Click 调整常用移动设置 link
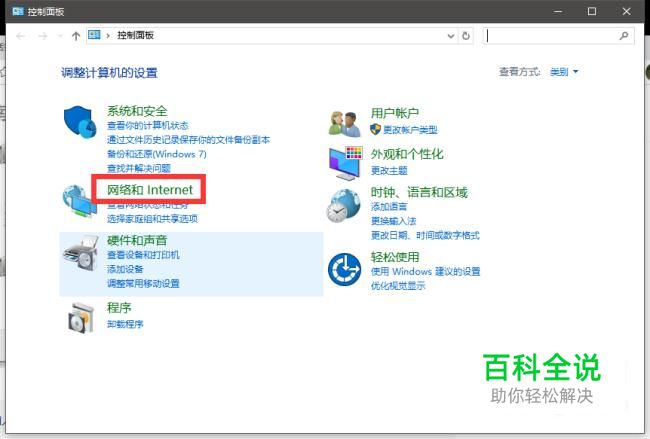 (143, 284)
